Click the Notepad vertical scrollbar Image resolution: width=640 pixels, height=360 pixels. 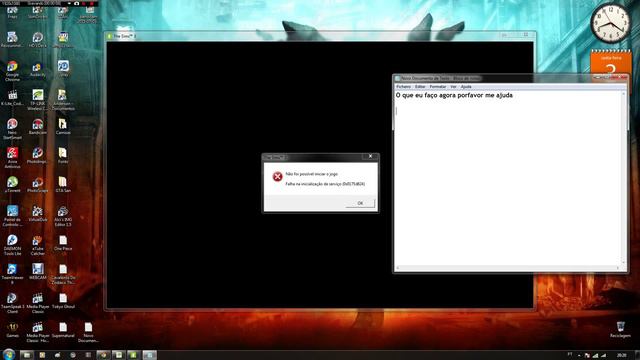(623, 178)
